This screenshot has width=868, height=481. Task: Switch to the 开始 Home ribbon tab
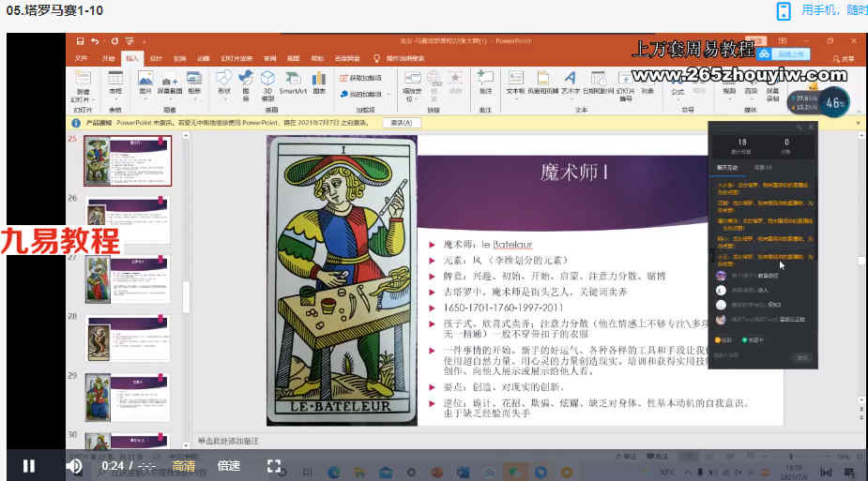point(108,58)
